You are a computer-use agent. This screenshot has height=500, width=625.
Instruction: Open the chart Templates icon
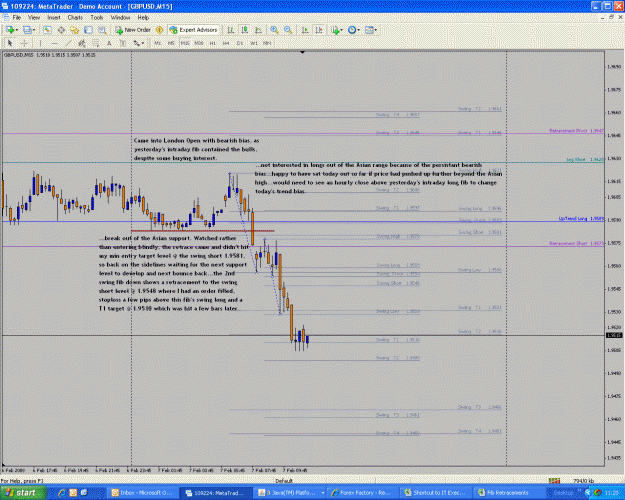pos(369,30)
